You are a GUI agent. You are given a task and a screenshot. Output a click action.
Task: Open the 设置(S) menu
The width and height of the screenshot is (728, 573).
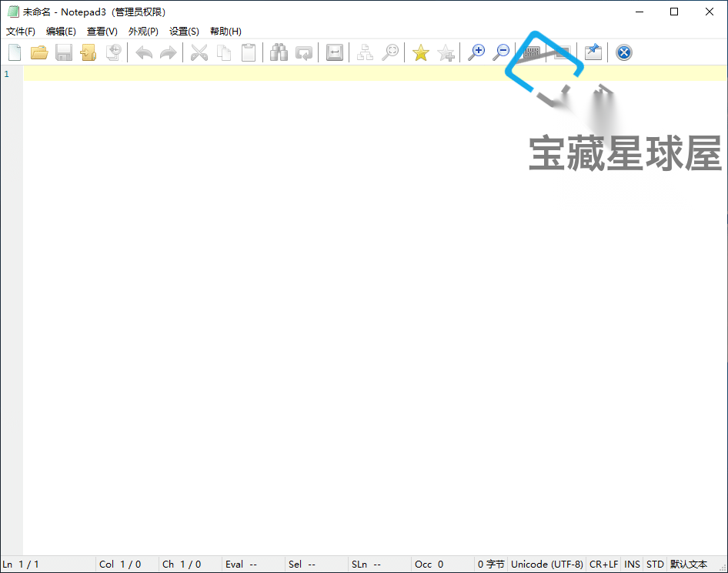tap(184, 31)
